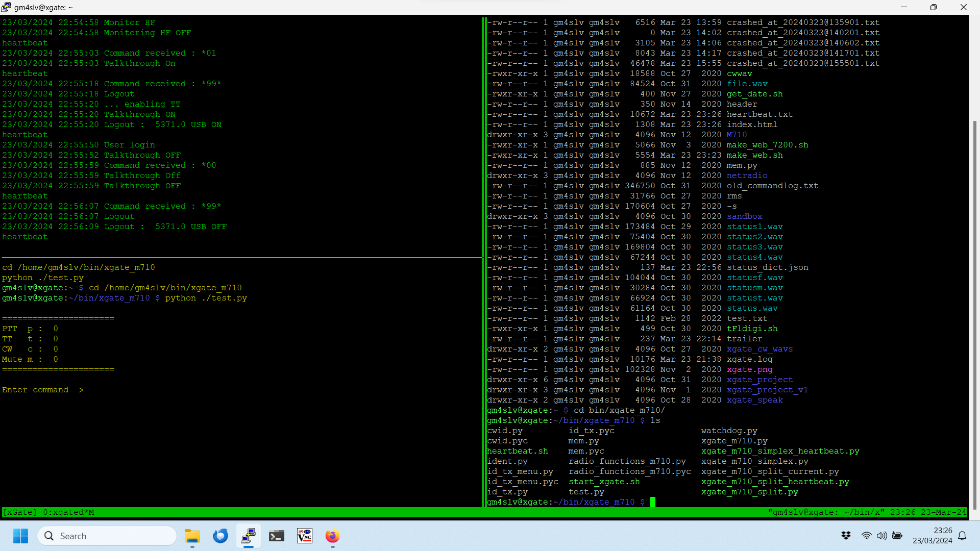Open File Explorer from the taskbar
Viewport: 980px width, 551px height.
click(x=192, y=536)
